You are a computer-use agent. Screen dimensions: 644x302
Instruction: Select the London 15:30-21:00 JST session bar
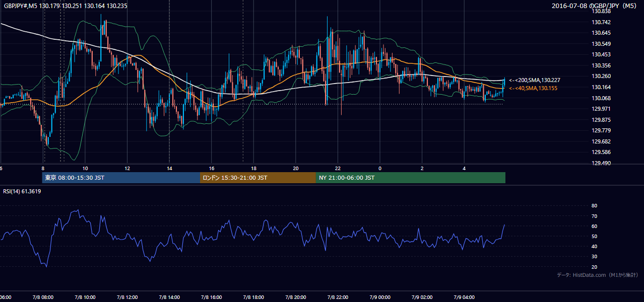pyautogui.click(x=258, y=178)
